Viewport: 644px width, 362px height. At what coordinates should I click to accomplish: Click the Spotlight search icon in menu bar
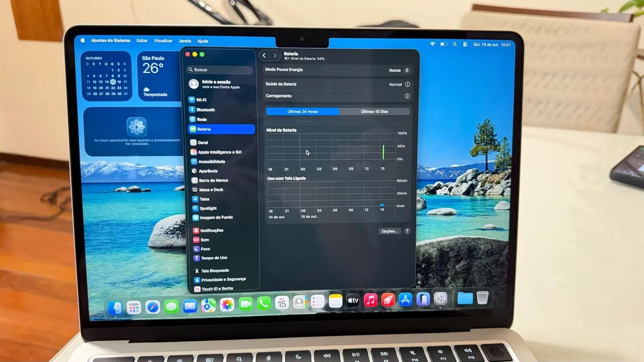[454, 44]
